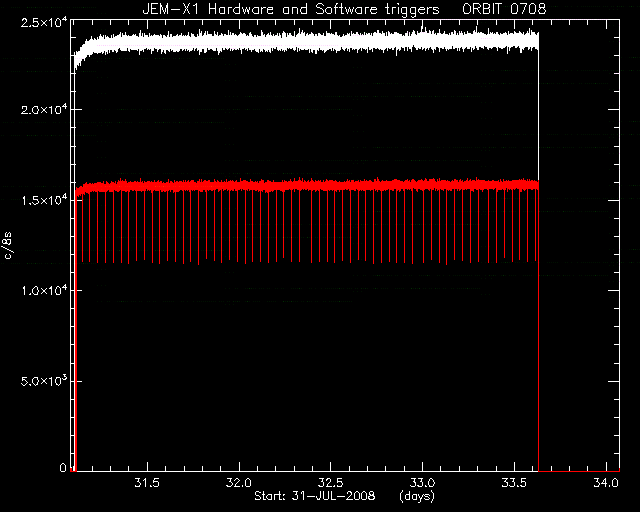The height and width of the screenshot is (512, 640).
Task: Click the (days) unit label
Action: click(417, 496)
